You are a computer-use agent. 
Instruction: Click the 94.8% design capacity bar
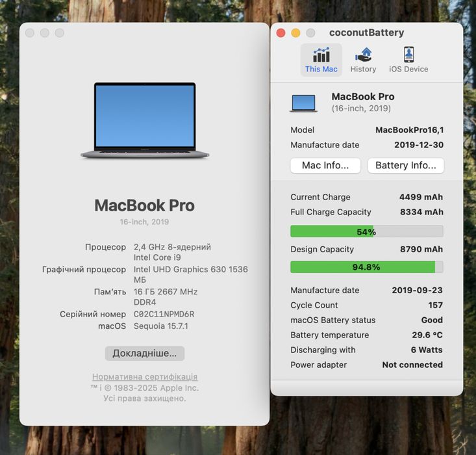click(x=367, y=267)
